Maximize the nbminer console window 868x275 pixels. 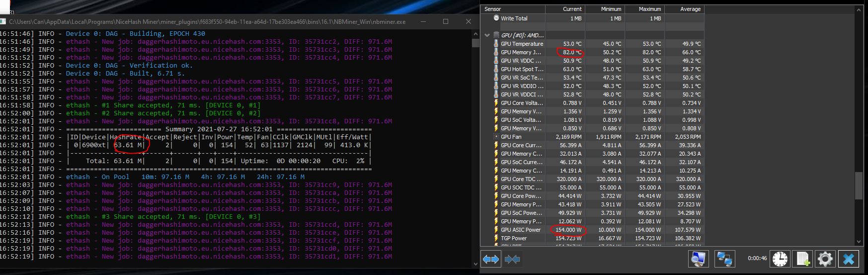coord(446,21)
